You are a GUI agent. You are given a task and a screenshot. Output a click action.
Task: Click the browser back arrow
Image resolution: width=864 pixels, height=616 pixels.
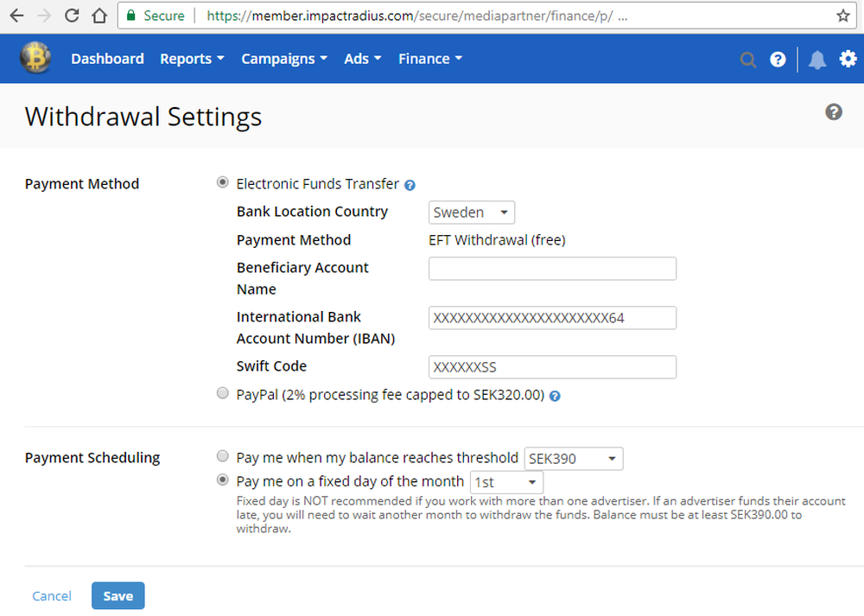click(16, 16)
